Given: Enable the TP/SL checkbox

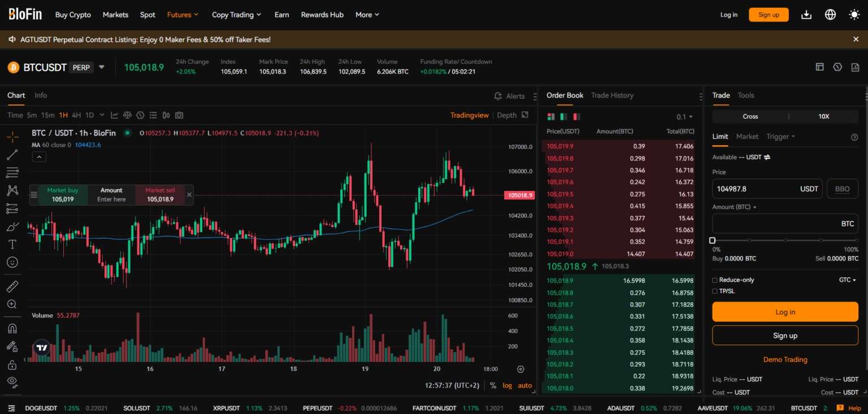Looking at the screenshot, I should (x=715, y=291).
